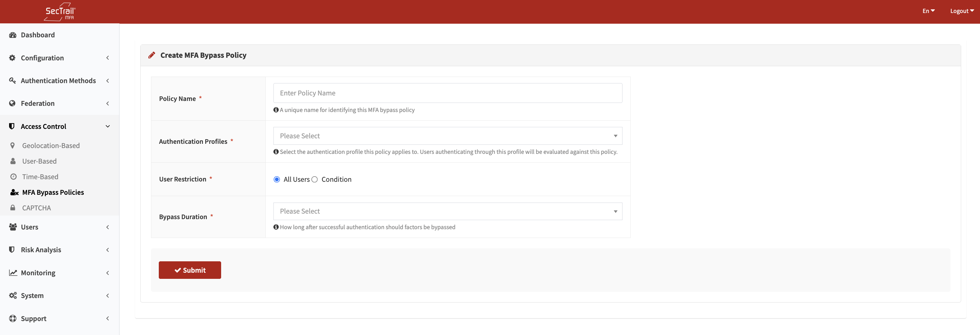This screenshot has width=980, height=335.
Task: Click the Submit button
Action: tap(190, 270)
